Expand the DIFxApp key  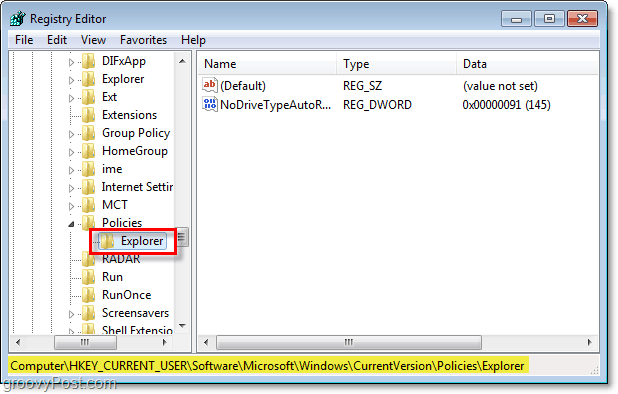click(71, 62)
